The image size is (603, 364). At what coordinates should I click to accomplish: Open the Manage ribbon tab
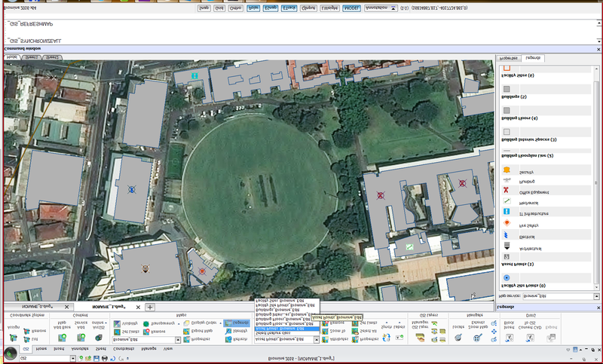click(x=148, y=349)
